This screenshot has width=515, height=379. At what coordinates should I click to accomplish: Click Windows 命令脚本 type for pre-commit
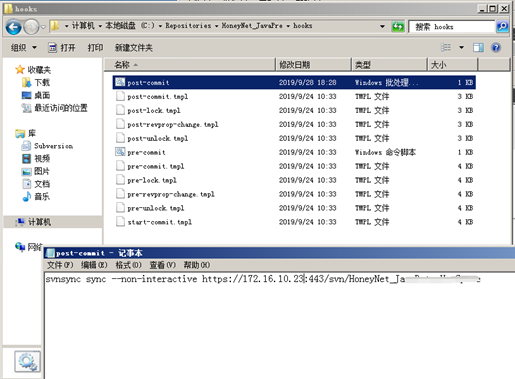tap(385, 152)
